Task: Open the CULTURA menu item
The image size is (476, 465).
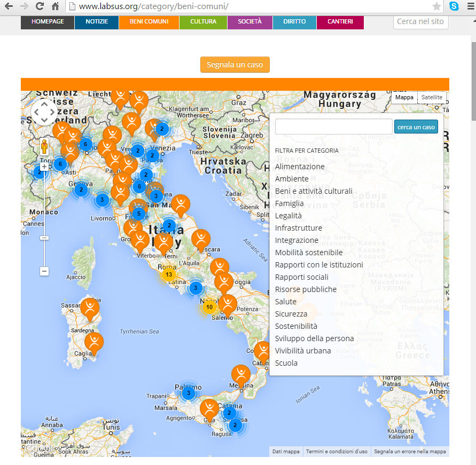Action: (x=203, y=22)
